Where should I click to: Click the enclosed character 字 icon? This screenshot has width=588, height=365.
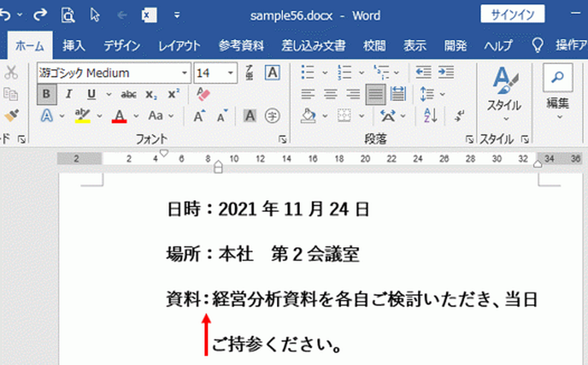(272, 116)
